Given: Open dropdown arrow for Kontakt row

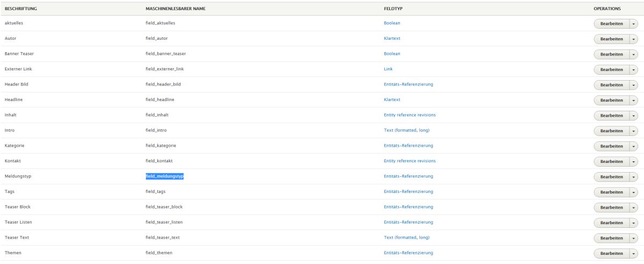Looking at the screenshot, I should 633,161.
